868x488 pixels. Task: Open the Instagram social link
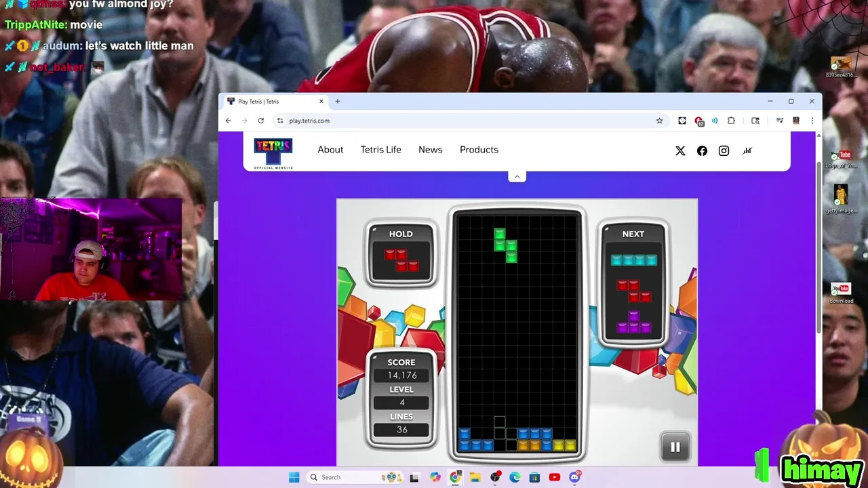point(724,151)
